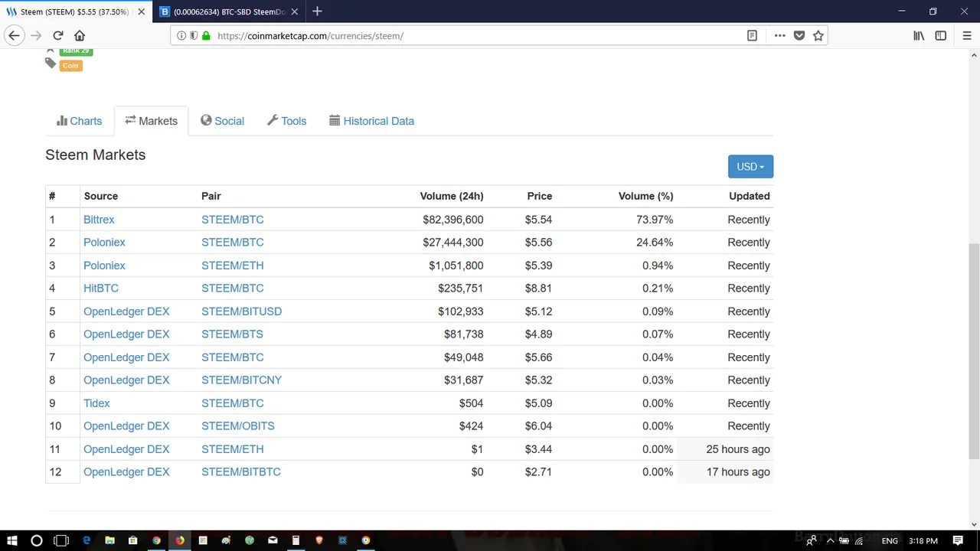Screen dimensions: 980x551
Task: Bookmark this page with the star icon
Action: 818,35
